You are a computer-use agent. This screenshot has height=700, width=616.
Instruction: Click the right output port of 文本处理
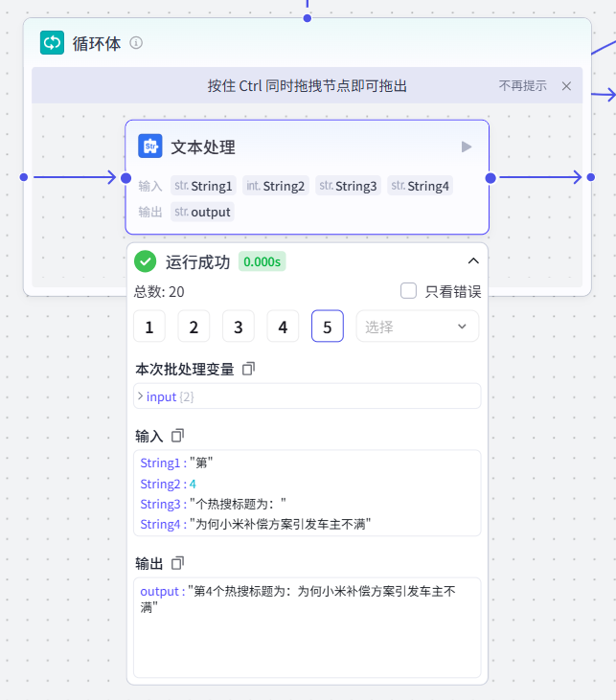491,177
